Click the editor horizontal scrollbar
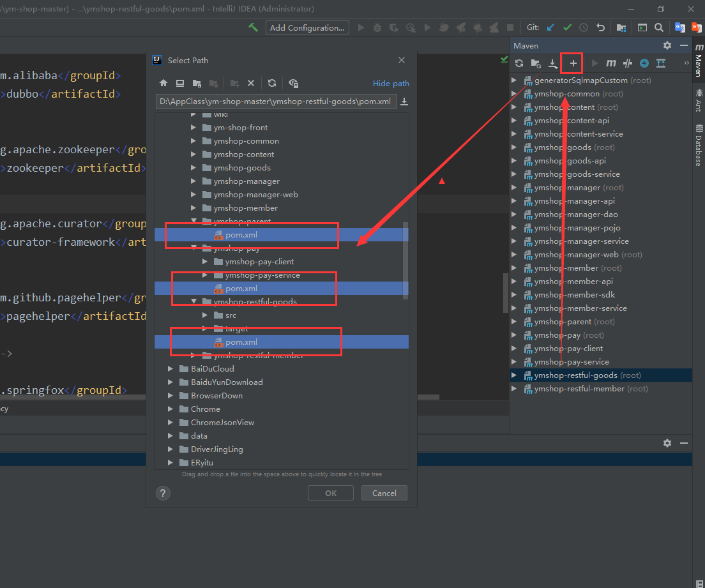Screen dimensions: 705x588 tap(428, 397)
